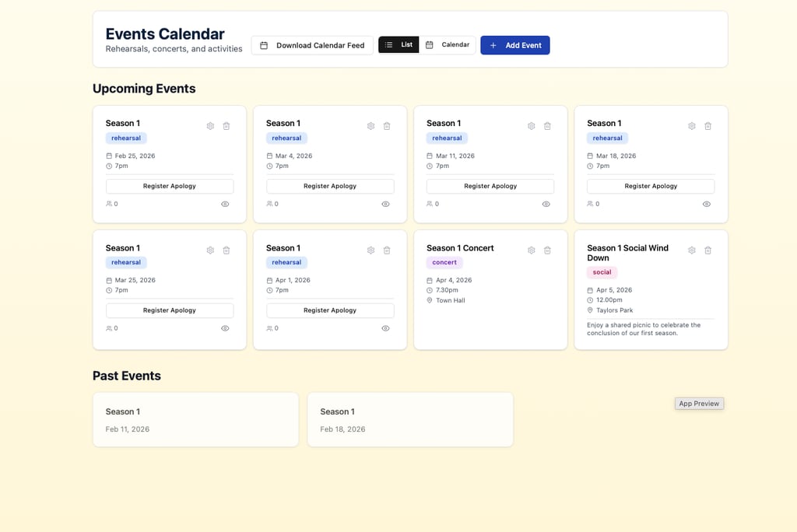The image size is (797, 532).
Task: Switch to List view
Action: [398, 45]
